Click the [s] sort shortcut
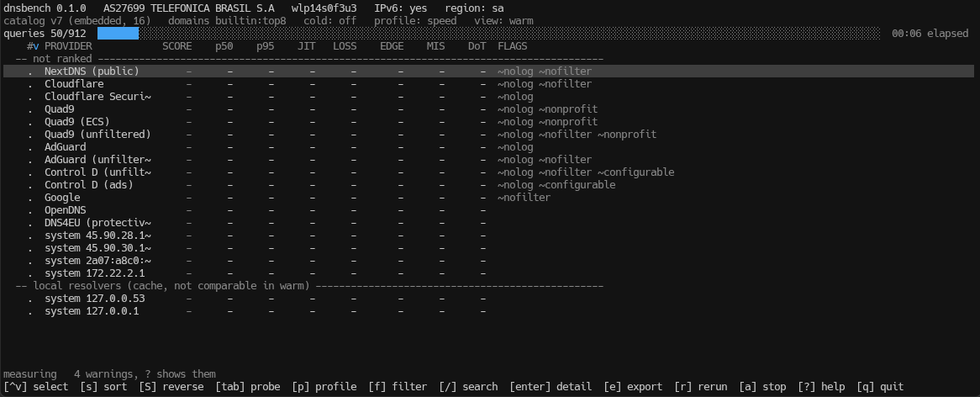Image resolution: width=980 pixels, height=397 pixels. pyautogui.click(x=103, y=387)
